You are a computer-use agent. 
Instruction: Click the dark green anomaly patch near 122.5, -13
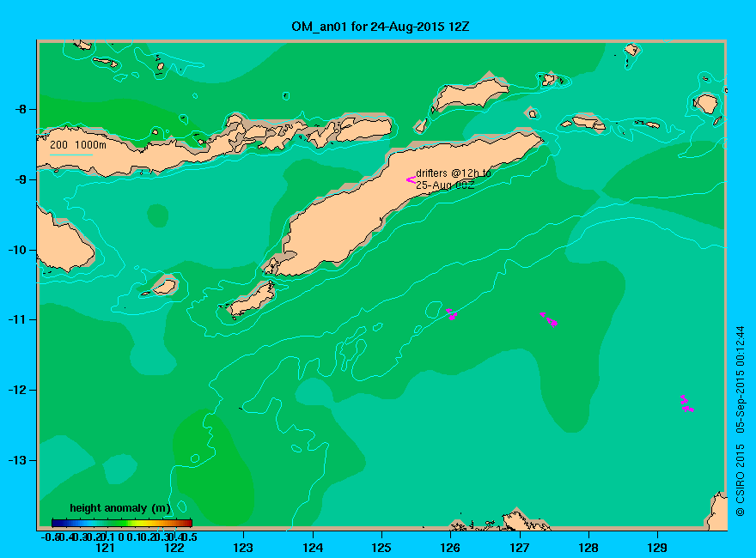tap(214, 465)
